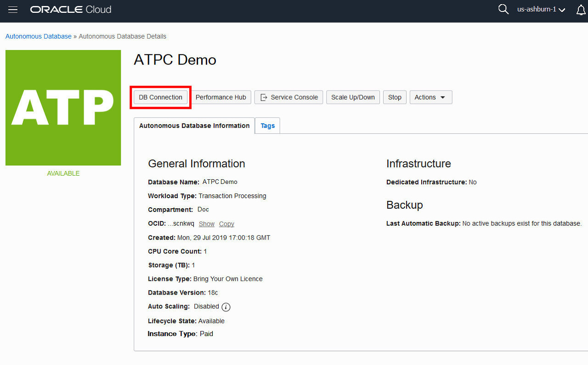Click the Last Automatic Backup message
This screenshot has width=588, height=365.
[x=522, y=223]
